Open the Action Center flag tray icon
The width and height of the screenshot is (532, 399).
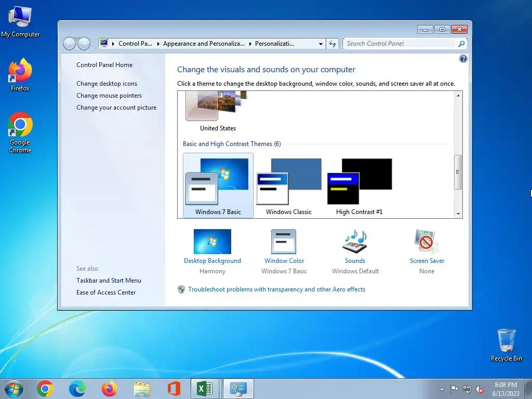pos(454,389)
